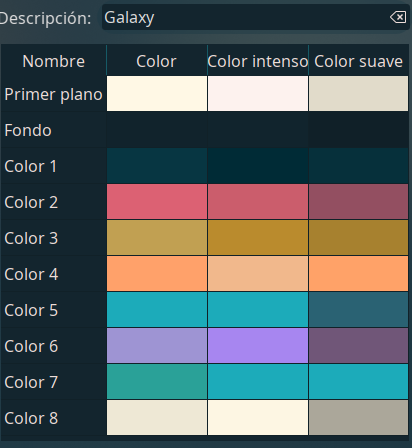This screenshot has width=412, height=448.
Task: Click the 'Color 6' row label
Action: click(31, 346)
